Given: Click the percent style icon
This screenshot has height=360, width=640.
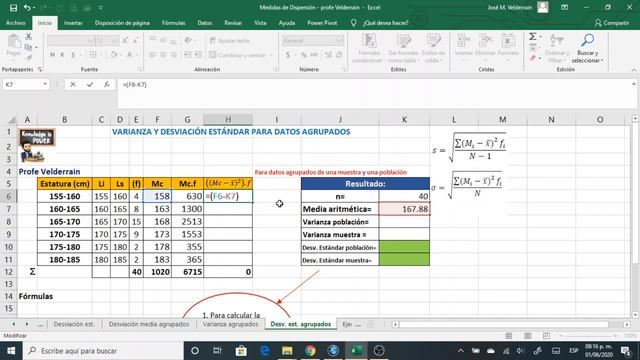Looking at the screenshot, I should [304, 55].
